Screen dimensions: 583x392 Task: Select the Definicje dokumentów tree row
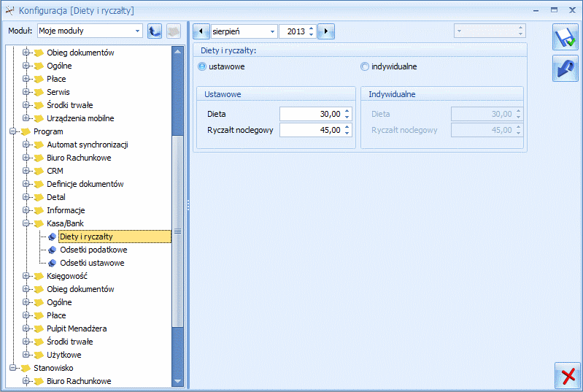coord(85,184)
